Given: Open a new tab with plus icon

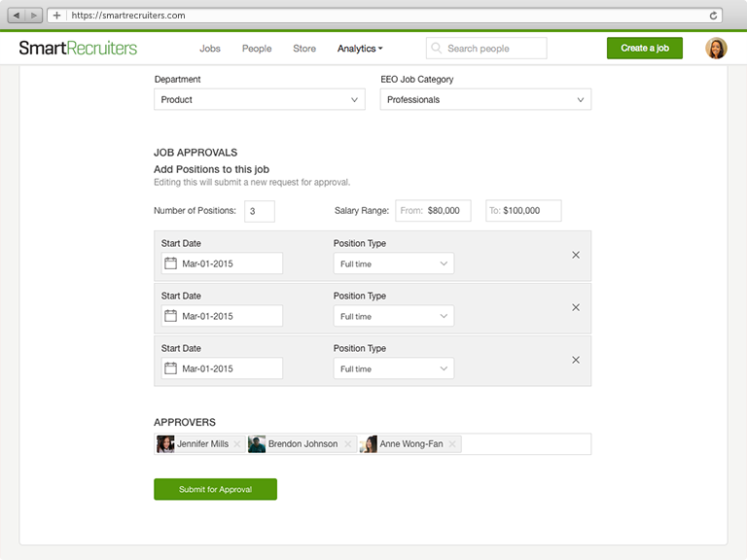Looking at the screenshot, I should (x=56, y=16).
